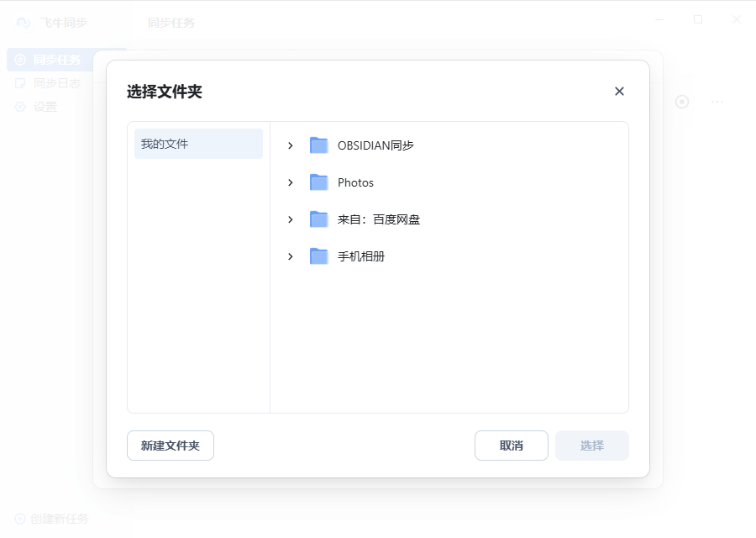Close the 选择文件夹 dialog with X
756x538 pixels.
[x=619, y=92]
